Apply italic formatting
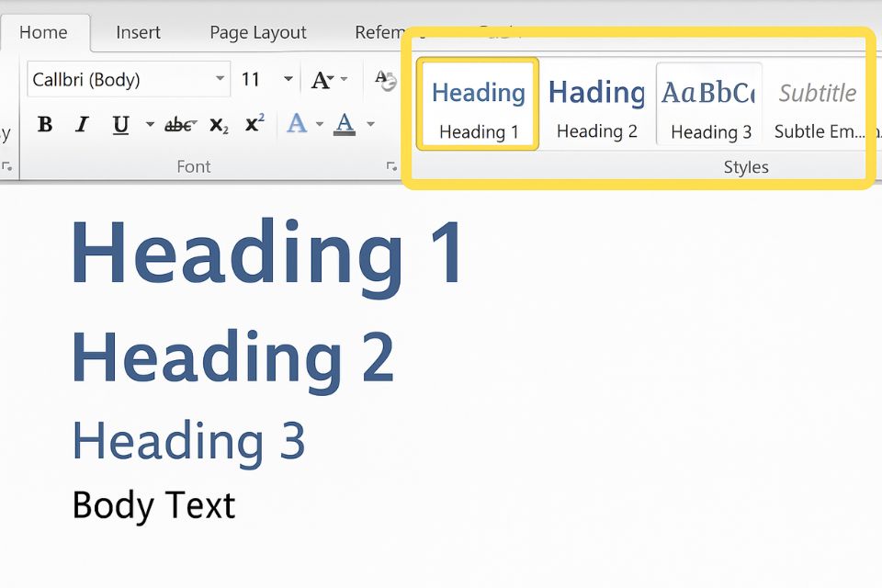882x588 pixels. [x=81, y=125]
